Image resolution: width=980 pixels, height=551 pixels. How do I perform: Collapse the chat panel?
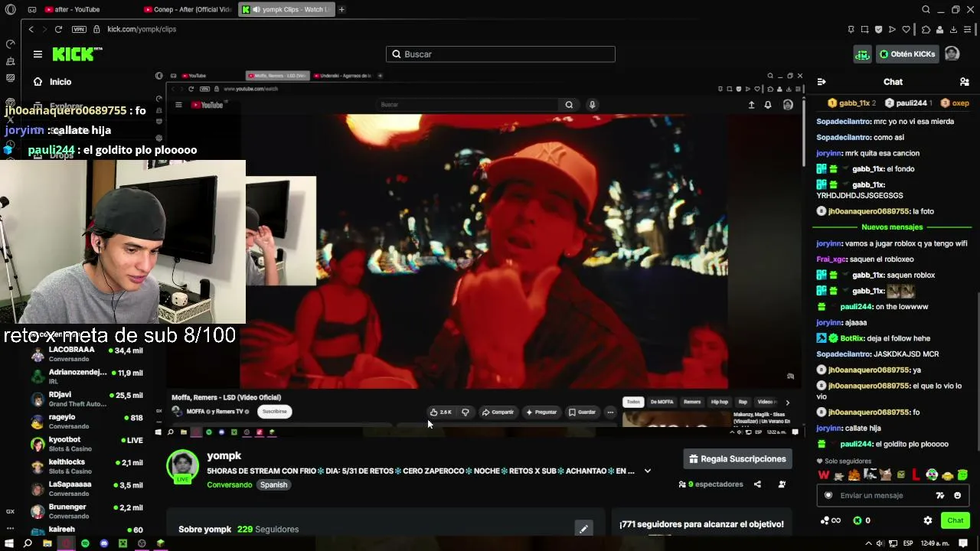pos(822,82)
